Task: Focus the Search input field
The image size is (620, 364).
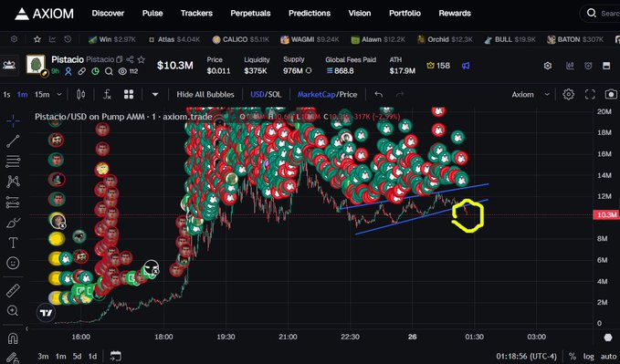Action: tap(600, 13)
